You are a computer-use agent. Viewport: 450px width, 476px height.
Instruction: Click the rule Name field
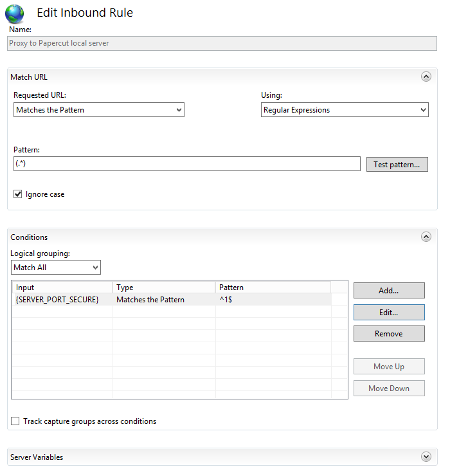[x=222, y=43]
